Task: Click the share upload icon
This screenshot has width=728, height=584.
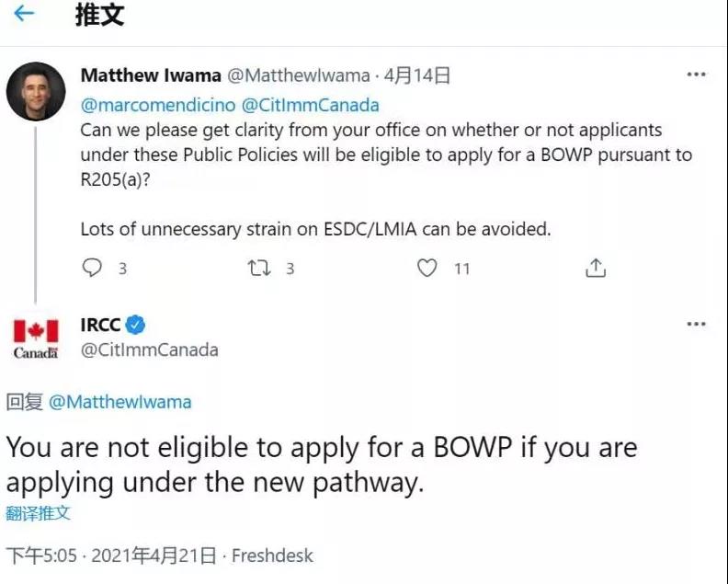Action: coord(596,268)
